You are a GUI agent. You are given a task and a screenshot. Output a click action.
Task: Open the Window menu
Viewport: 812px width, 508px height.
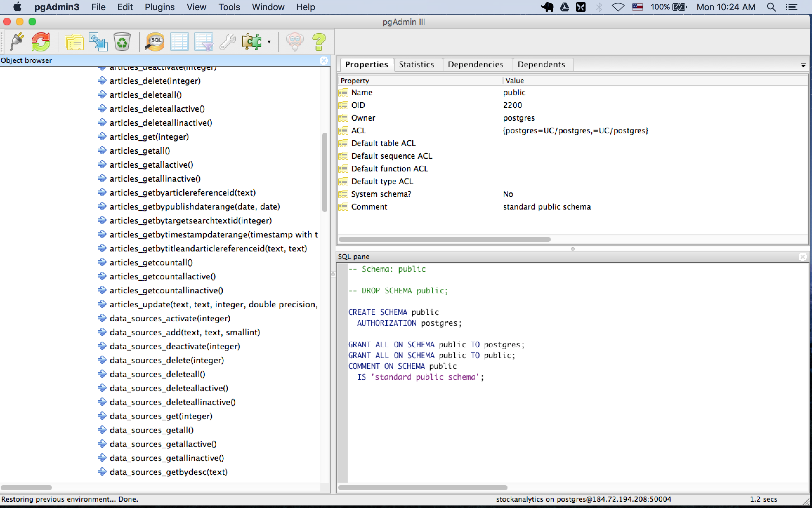click(268, 7)
